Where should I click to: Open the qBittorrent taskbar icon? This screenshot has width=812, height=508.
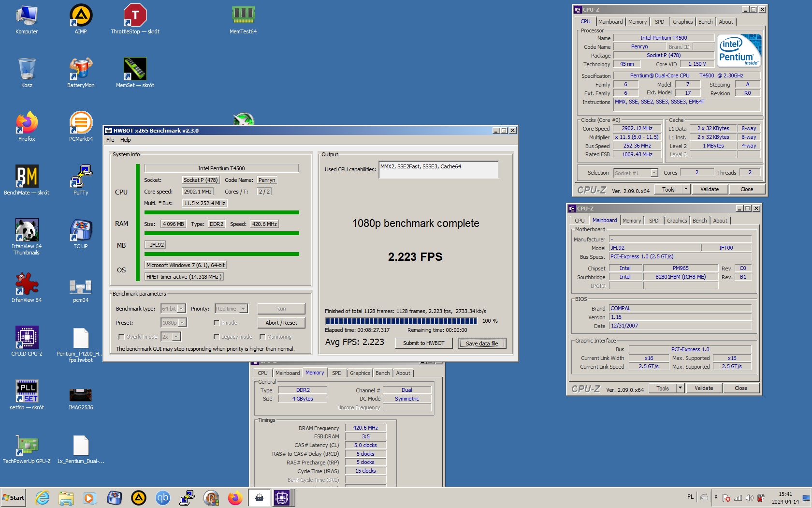pyautogui.click(x=163, y=497)
